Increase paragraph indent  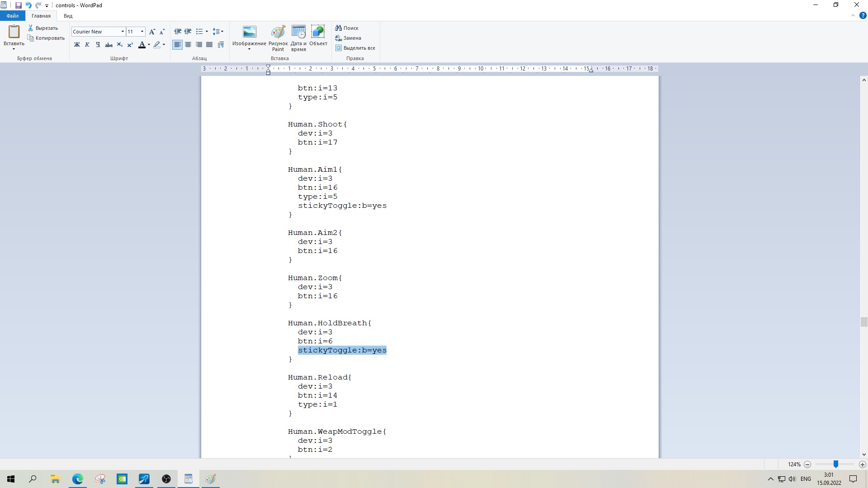pyautogui.click(x=188, y=32)
